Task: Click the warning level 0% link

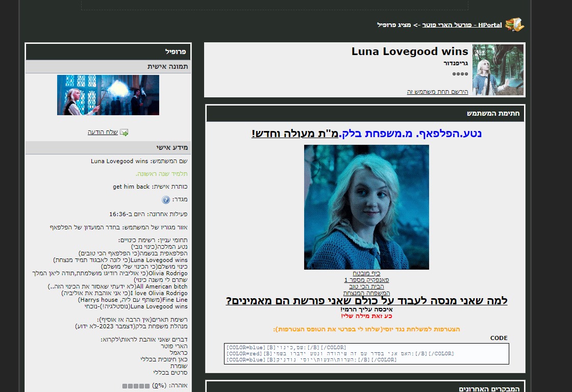Action: click(x=159, y=385)
